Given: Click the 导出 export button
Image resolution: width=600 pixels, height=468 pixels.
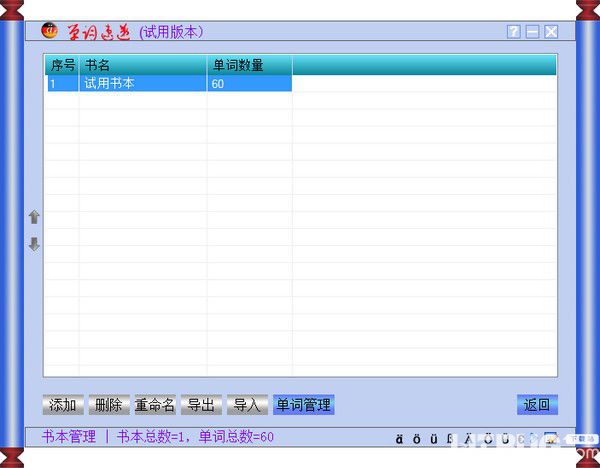Looking at the screenshot, I should pos(201,404).
